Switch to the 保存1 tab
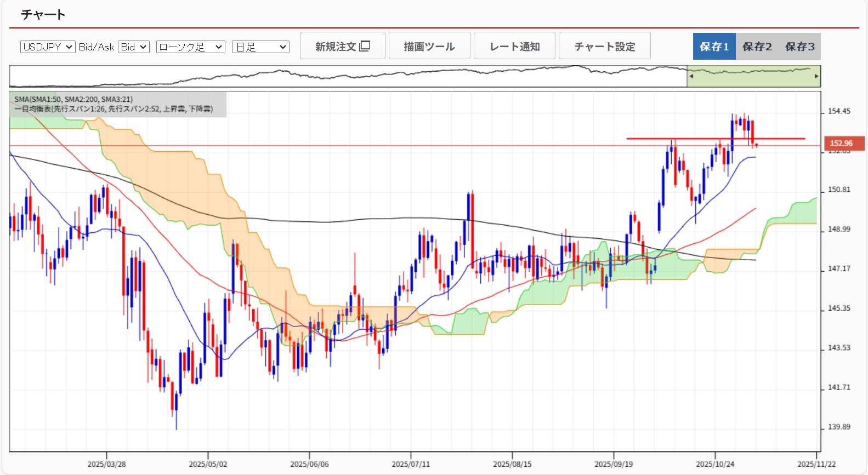The height and width of the screenshot is (475, 868). 714,47
